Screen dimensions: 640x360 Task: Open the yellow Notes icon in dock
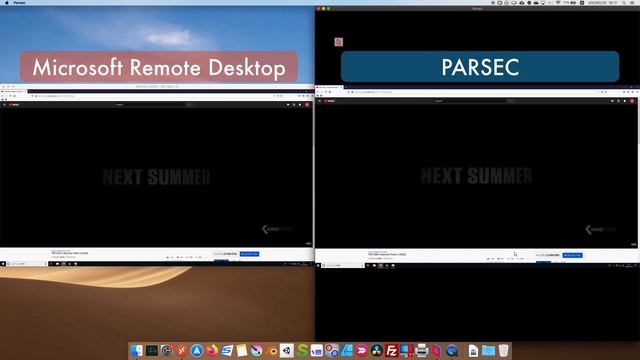point(242,350)
